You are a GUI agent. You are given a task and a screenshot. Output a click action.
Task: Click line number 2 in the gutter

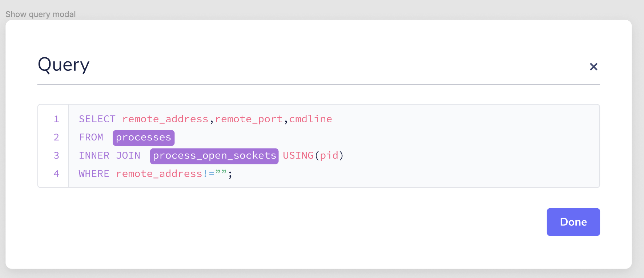point(56,137)
